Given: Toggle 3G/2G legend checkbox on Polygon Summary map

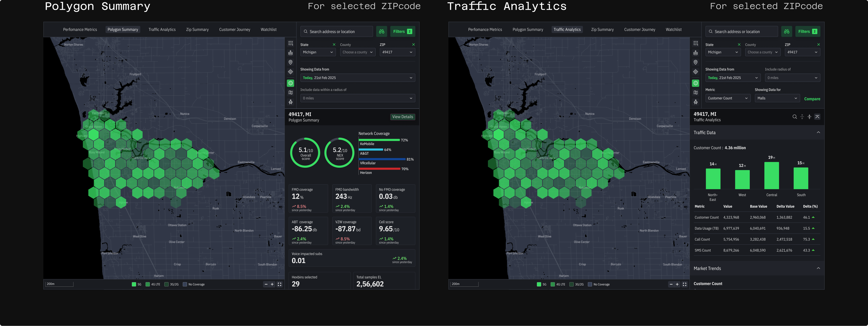Looking at the screenshot, I should 166,284.
